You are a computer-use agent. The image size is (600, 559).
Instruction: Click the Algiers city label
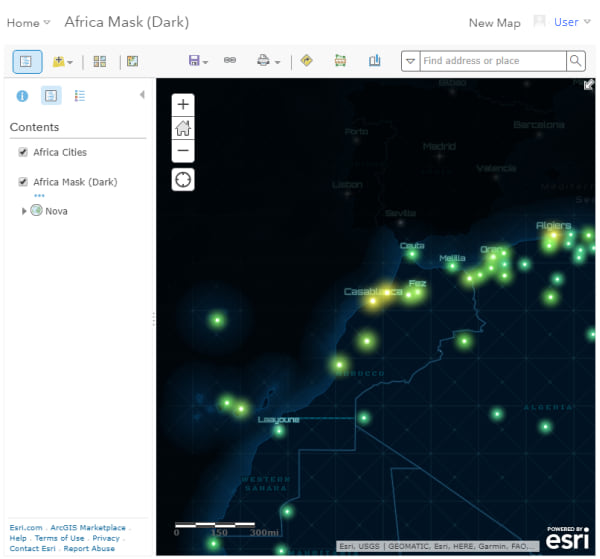[x=553, y=225]
